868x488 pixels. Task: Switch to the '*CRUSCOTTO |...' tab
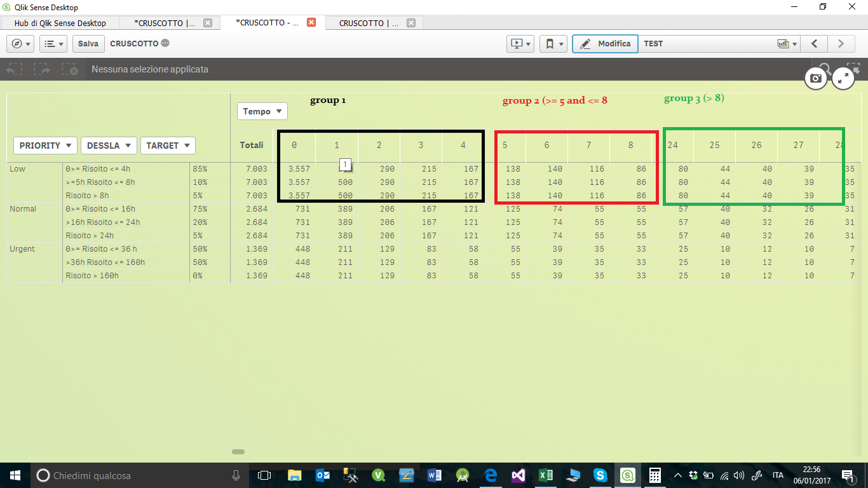tap(165, 23)
